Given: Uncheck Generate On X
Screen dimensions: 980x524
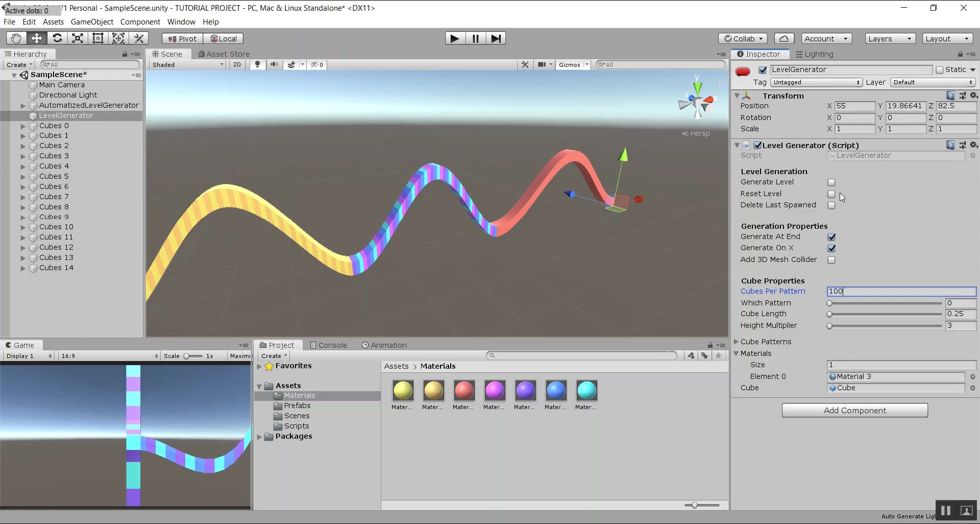Looking at the screenshot, I should pos(831,248).
